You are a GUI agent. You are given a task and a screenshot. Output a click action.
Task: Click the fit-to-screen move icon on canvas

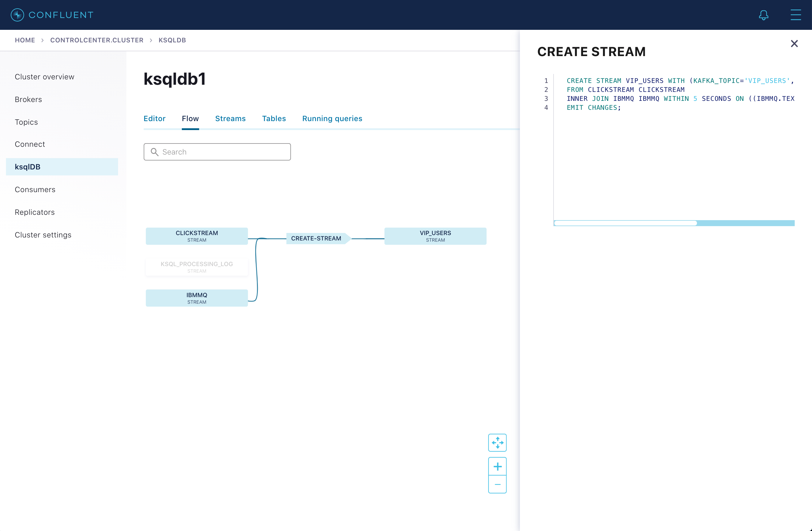point(498,442)
